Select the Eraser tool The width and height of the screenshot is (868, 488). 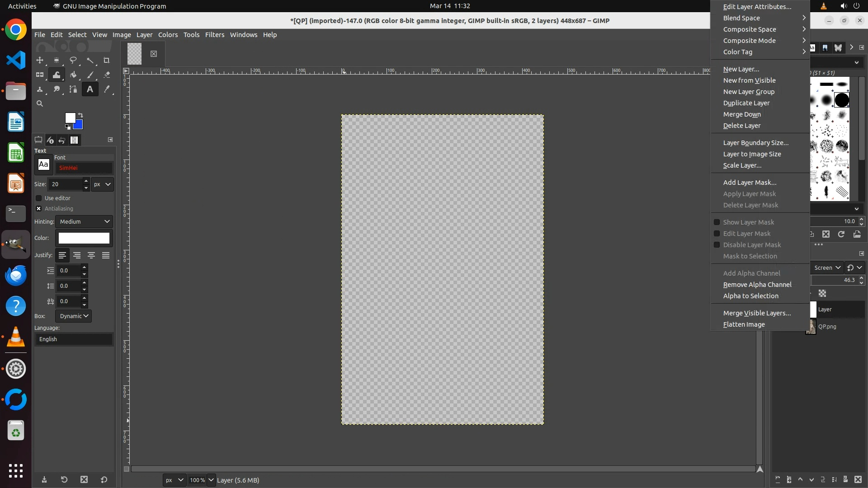point(107,75)
